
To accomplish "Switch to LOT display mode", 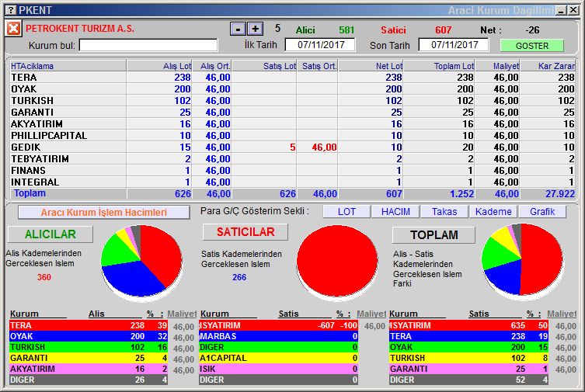I will (x=346, y=212).
